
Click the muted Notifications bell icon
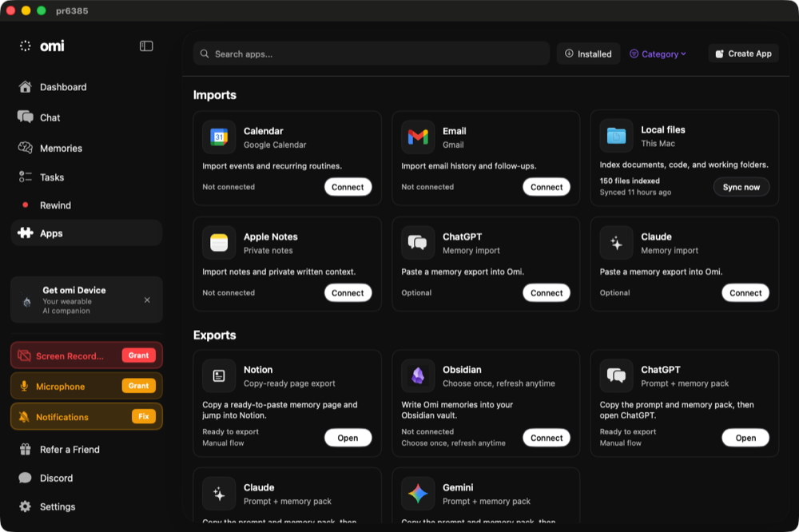(24, 417)
